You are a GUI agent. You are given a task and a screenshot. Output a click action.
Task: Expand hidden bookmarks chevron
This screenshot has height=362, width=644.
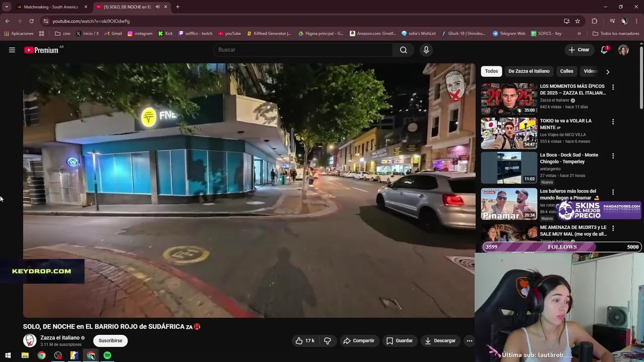pos(579,34)
